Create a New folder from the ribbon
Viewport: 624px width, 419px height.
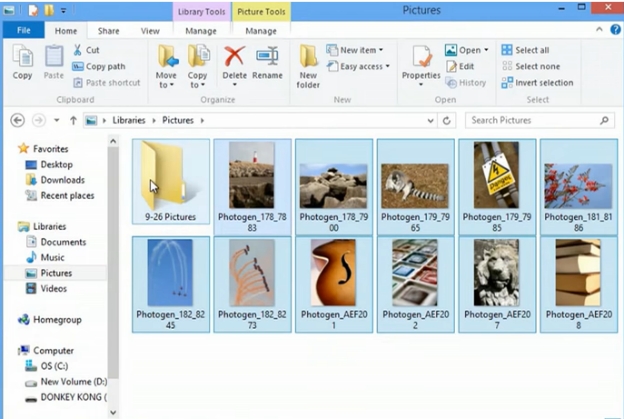[x=308, y=66]
